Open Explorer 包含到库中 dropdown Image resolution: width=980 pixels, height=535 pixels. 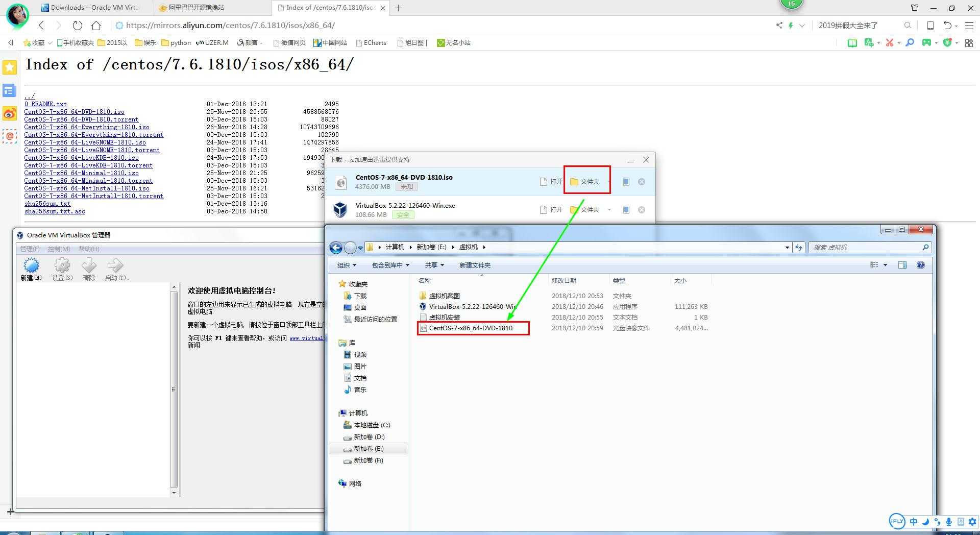390,265
